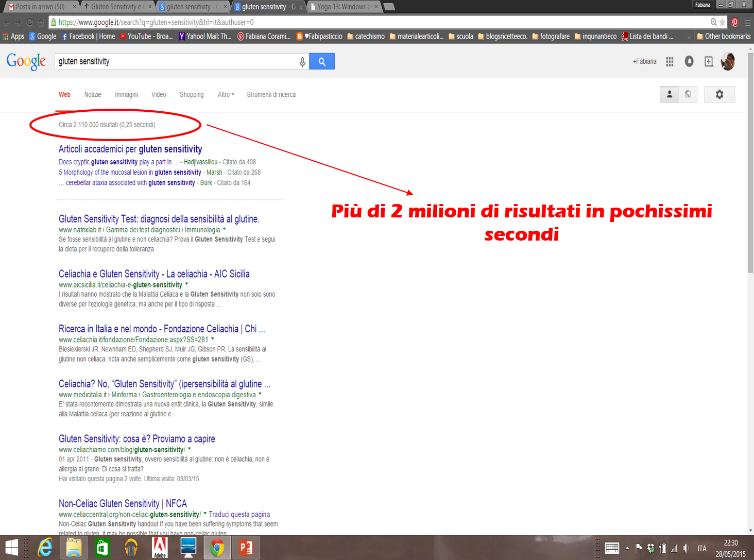Open the catechismo bookmark folder
Image resolution: width=754 pixels, height=560 pixels.
[x=366, y=36]
